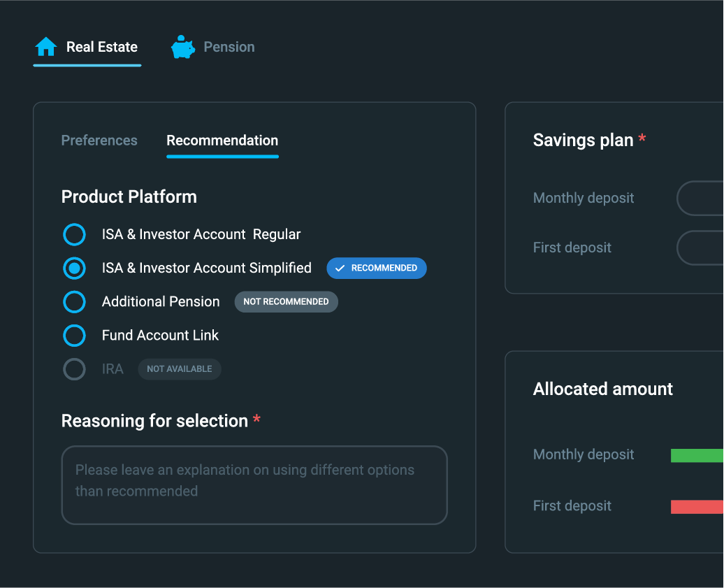Viewport: 724px width, 588px height.
Task: Click the red First deposit allocation bar
Action: [697, 507]
